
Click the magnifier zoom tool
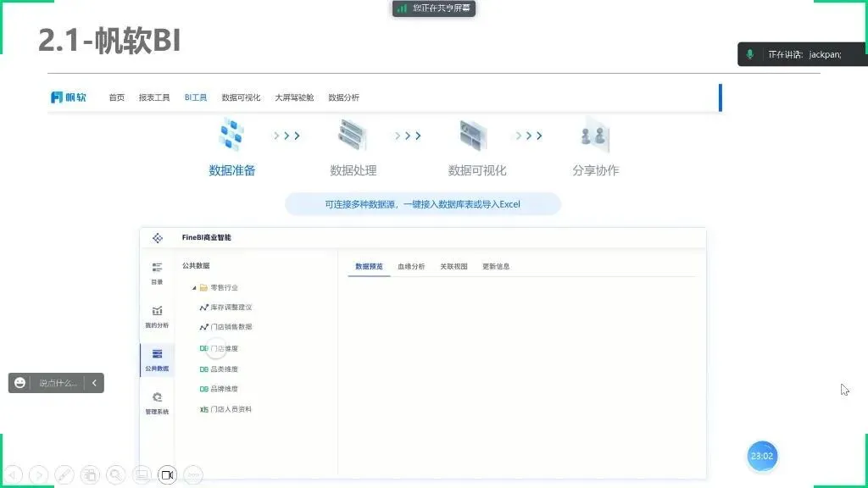(x=115, y=474)
